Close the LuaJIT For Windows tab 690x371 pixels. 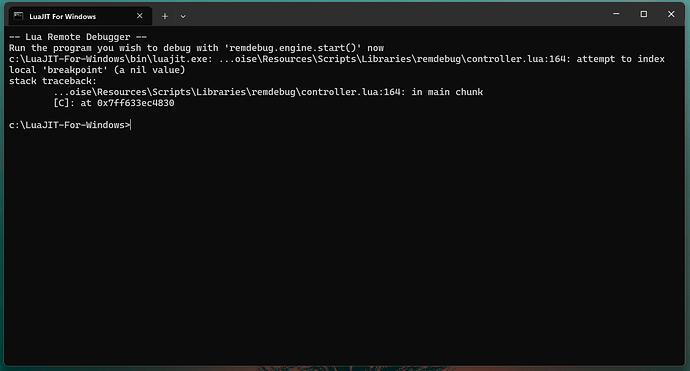(139, 16)
